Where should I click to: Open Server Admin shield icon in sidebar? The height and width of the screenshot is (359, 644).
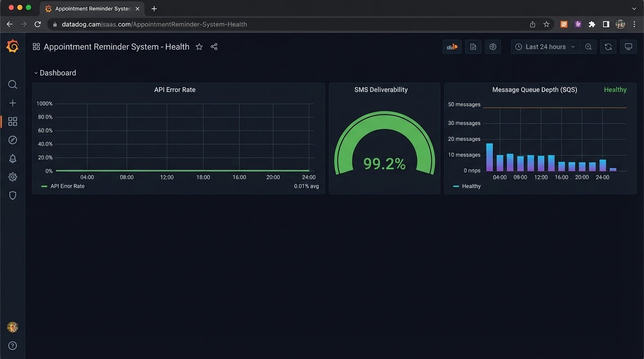point(13,195)
